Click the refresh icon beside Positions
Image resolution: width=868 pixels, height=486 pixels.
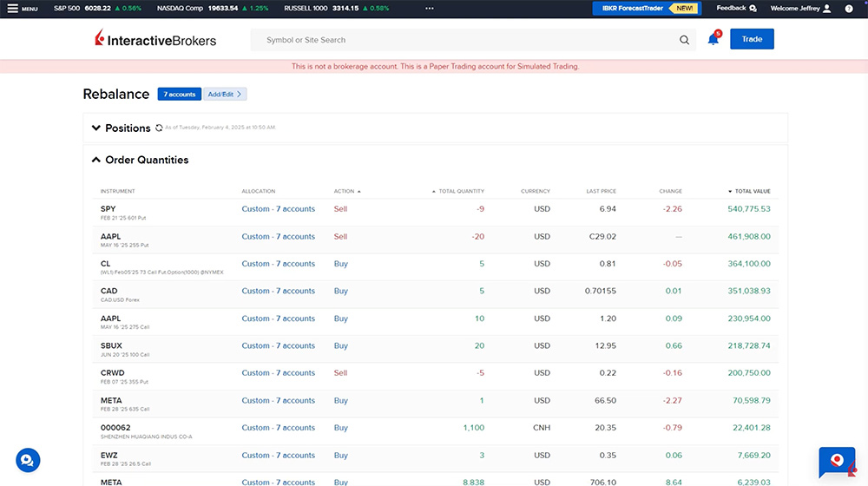[x=159, y=128]
